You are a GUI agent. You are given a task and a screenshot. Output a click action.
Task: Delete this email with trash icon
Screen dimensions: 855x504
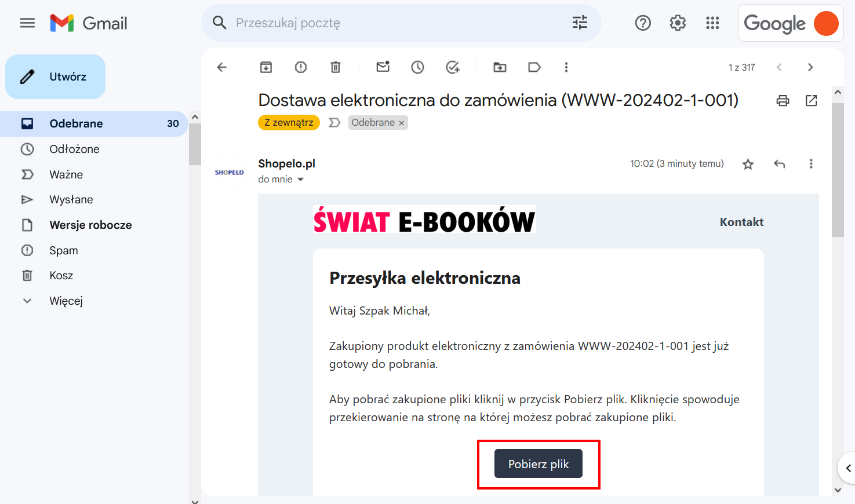[x=336, y=67]
